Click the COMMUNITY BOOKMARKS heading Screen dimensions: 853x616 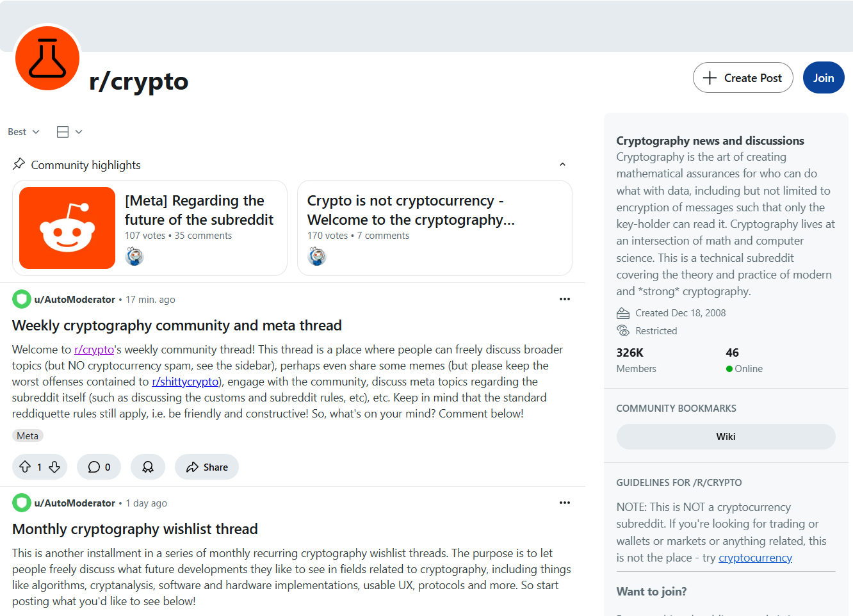tap(676, 408)
